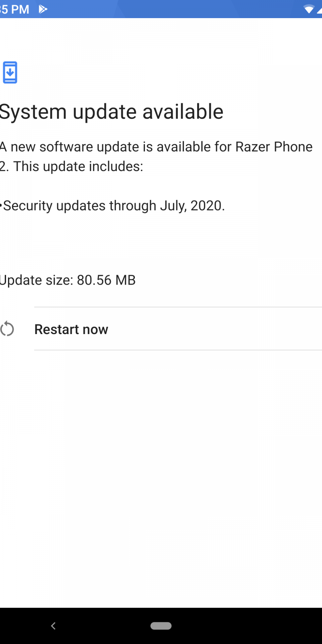Tap the word "available" in the heading
The height and width of the screenshot is (644, 322).
tap(183, 111)
